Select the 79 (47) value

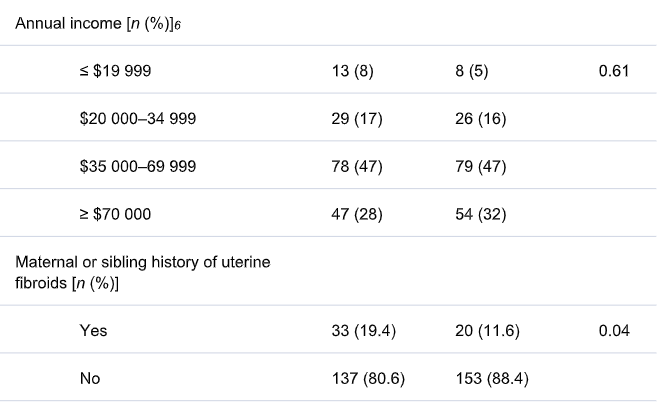pos(479,166)
